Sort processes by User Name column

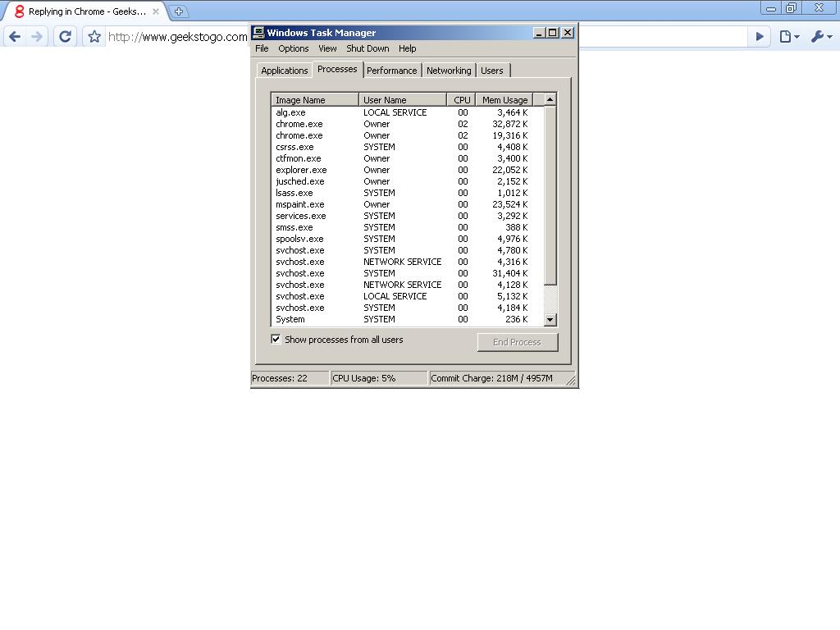pos(402,99)
